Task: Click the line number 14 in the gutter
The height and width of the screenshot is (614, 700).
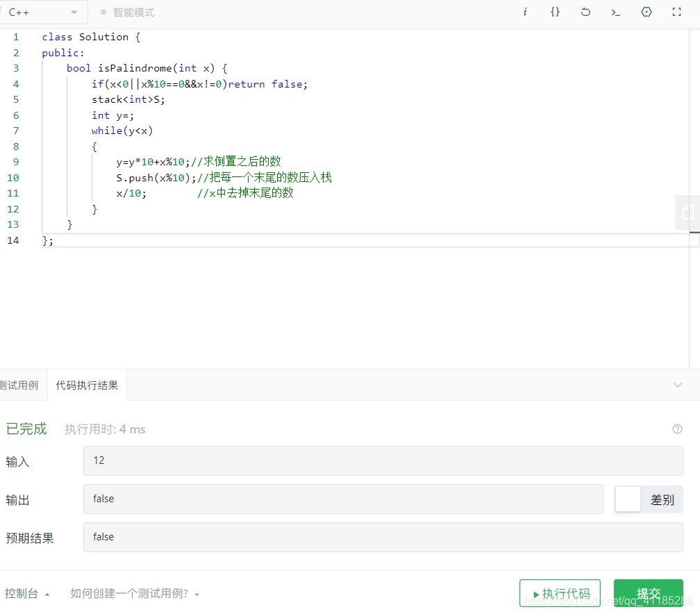Action: point(13,240)
